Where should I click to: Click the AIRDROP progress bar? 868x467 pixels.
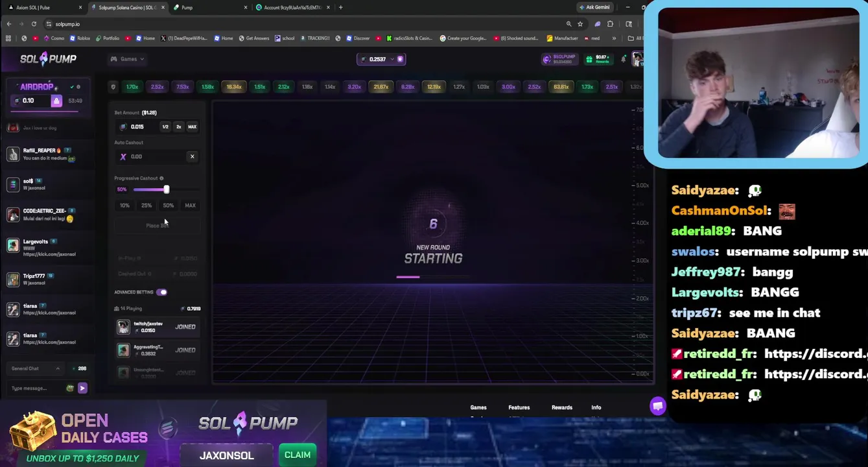[x=45, y=111]
